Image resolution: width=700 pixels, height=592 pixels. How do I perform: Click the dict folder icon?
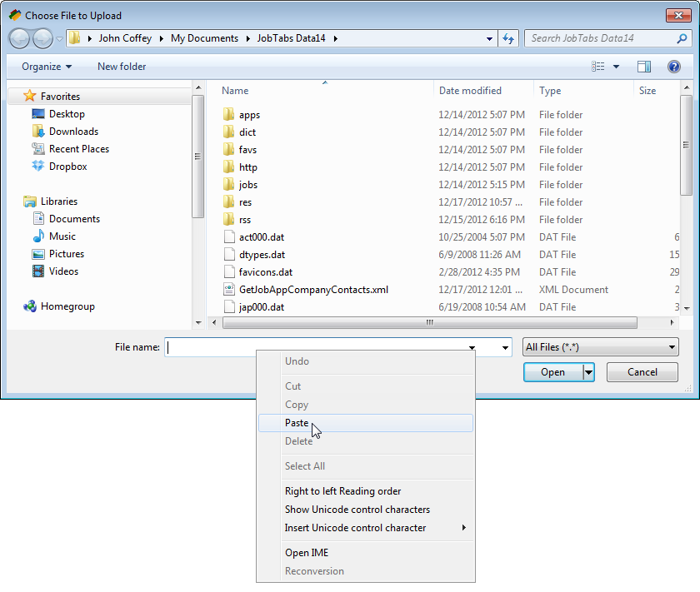tap(228, 132)
